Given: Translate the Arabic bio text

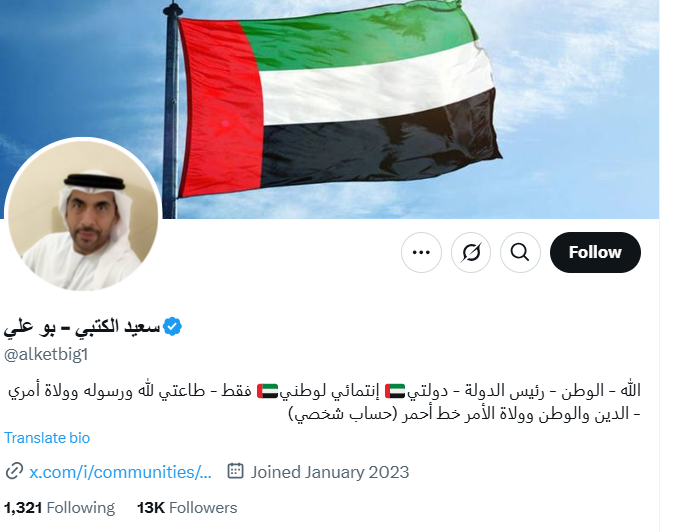Looking at the screenshot, I should [47, 437].
